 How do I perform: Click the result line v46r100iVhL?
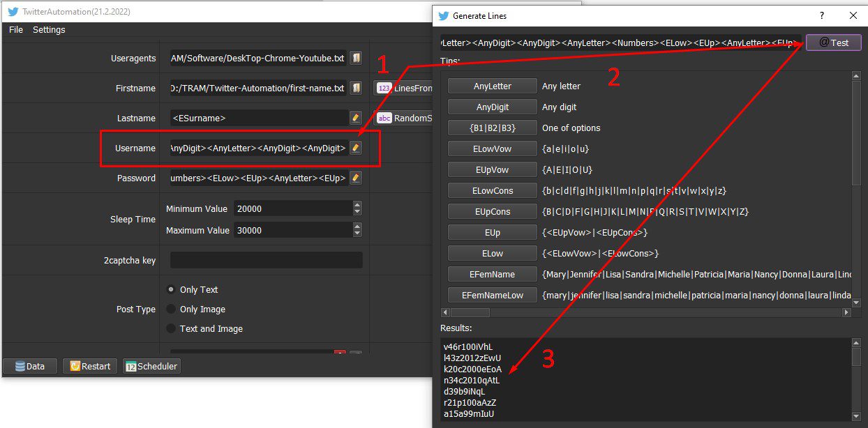pos(469,346)
